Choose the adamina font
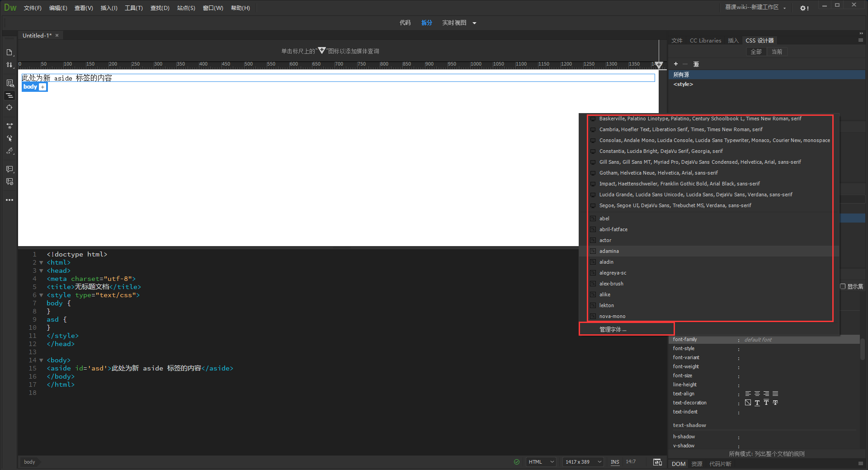Viewport: 868px width, 470px height. (709, 251)
